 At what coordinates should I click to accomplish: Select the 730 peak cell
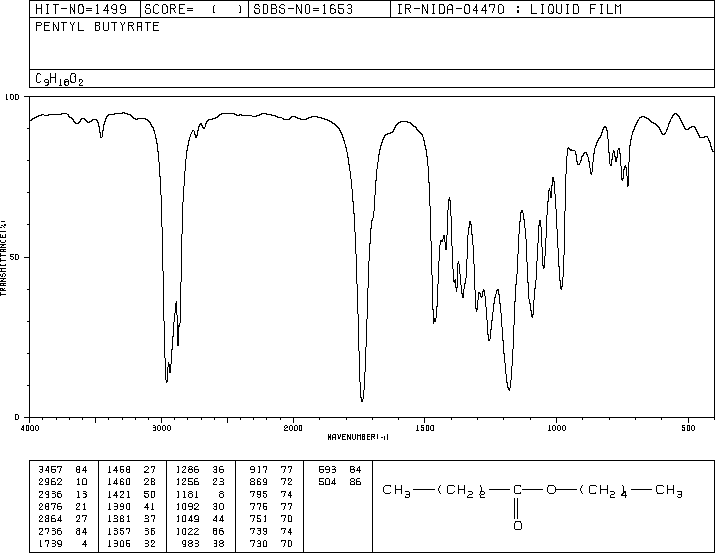coord(259,544)
